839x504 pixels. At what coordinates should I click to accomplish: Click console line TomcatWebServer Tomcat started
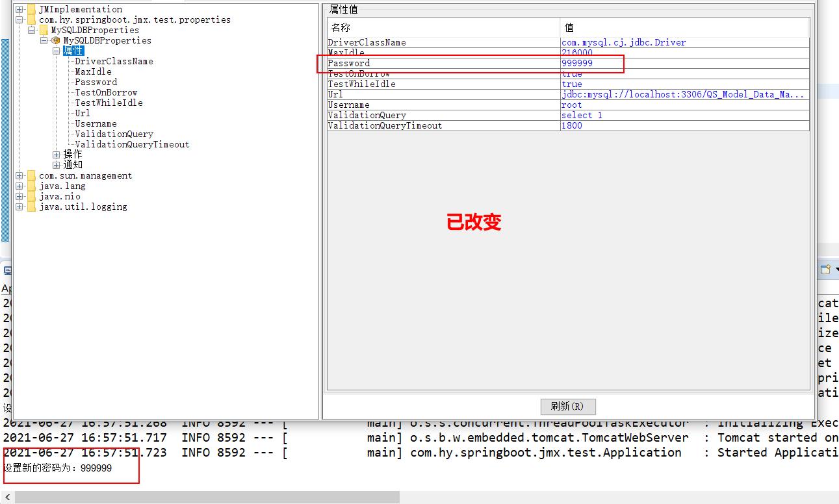(420, 438)
